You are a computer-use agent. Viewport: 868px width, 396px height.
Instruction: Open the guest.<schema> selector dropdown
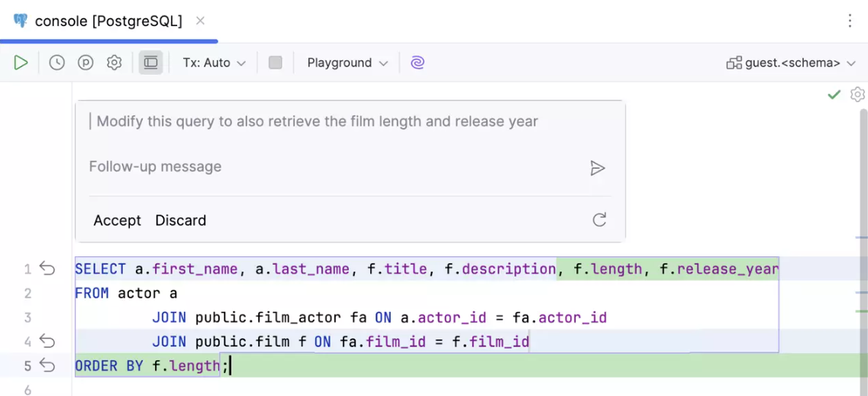[791, 63]
